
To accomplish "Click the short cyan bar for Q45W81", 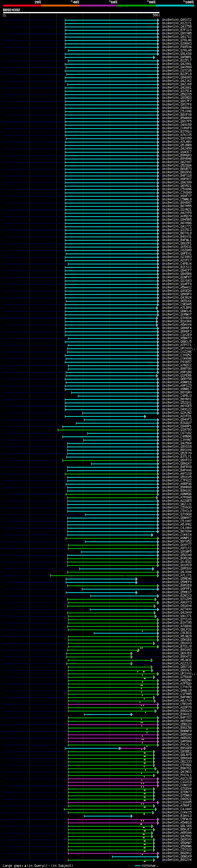I will tap(110, 57).
